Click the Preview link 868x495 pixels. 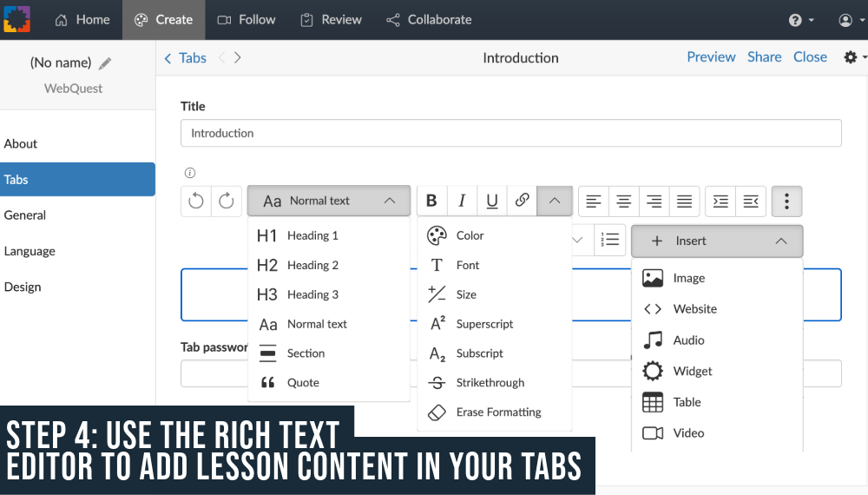(x=711, y=57)
